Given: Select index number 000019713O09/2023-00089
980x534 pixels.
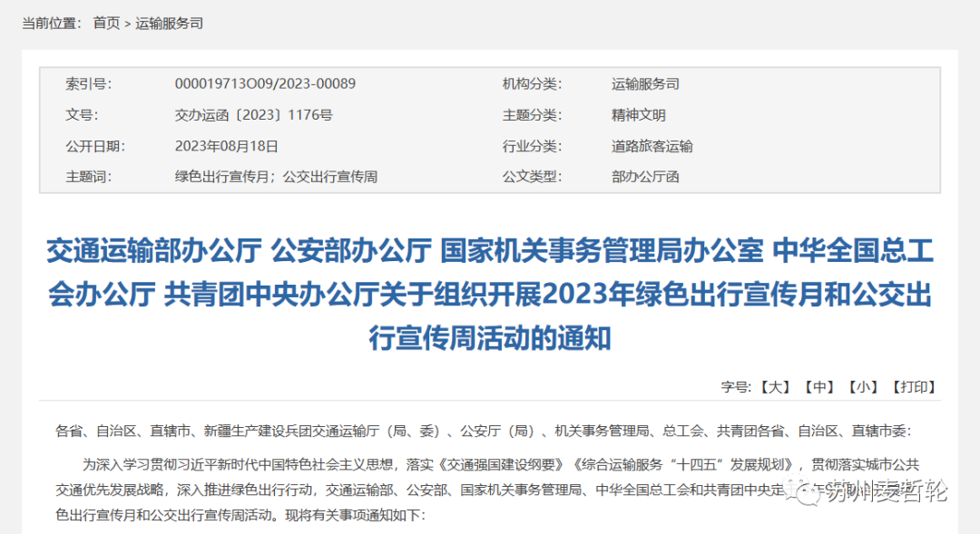Looking at the screenshot, I should [265, 83].
